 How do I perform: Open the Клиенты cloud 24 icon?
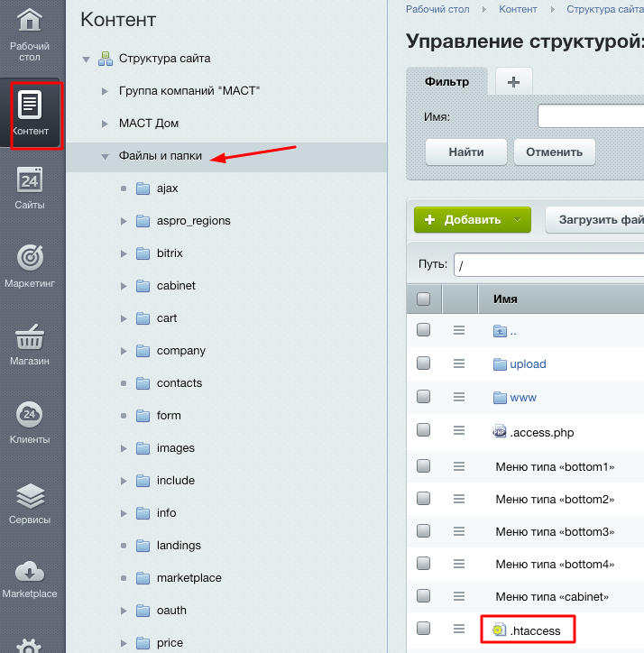[x=29, y=414]
